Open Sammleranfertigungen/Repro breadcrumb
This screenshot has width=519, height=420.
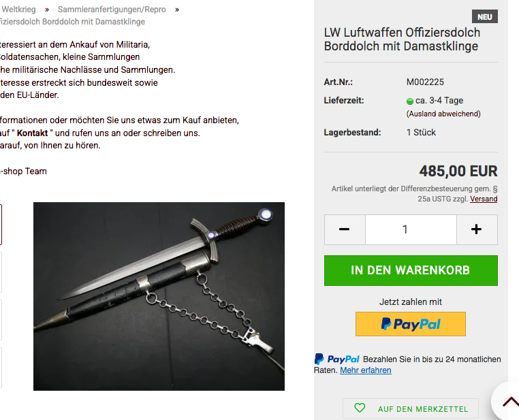point(112,10)
